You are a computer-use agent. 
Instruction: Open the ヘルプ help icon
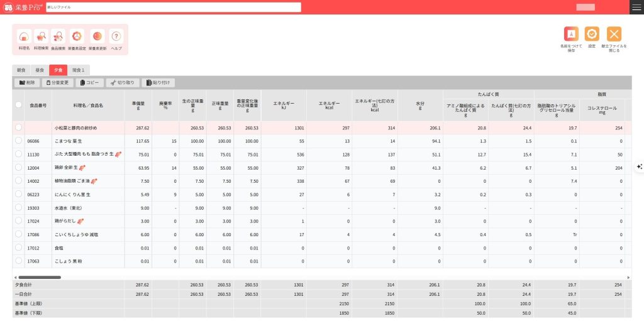pos(116,39)
